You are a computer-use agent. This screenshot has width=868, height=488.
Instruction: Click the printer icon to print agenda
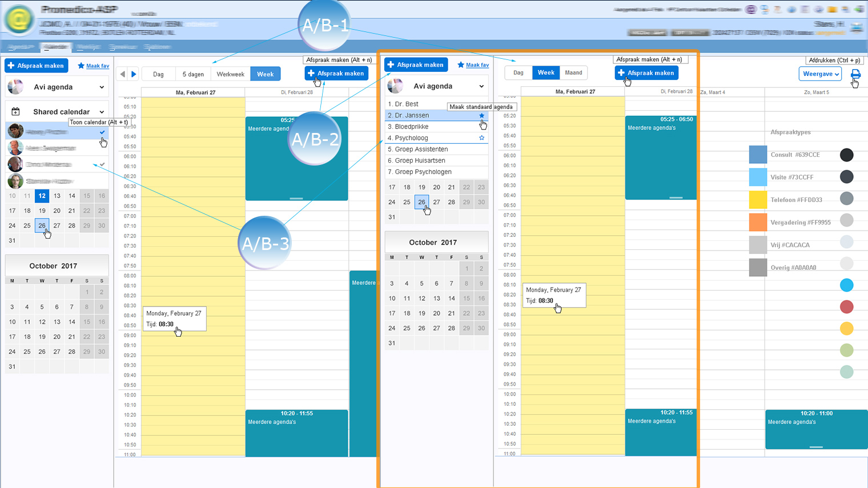[855, 74]
